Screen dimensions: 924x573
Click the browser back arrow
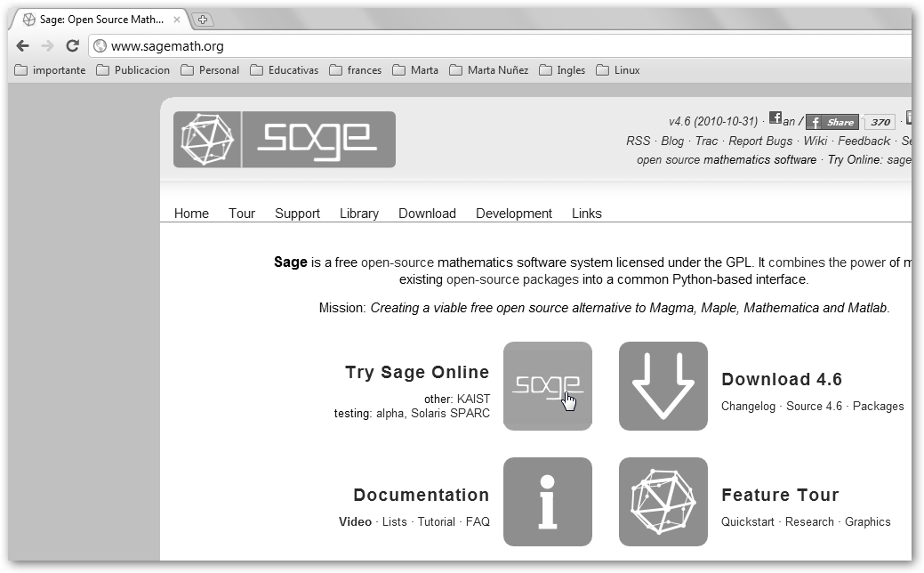click(23, 46)
